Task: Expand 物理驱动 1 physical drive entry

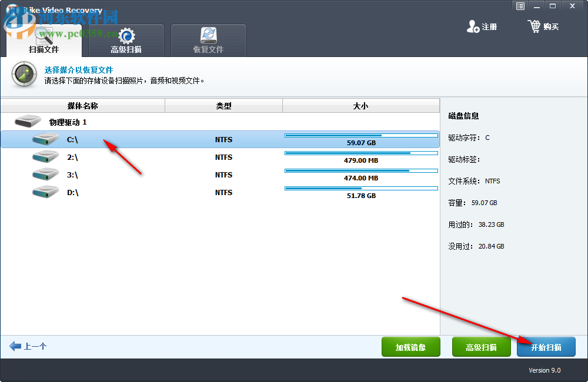Action: [x=65, y=122]
